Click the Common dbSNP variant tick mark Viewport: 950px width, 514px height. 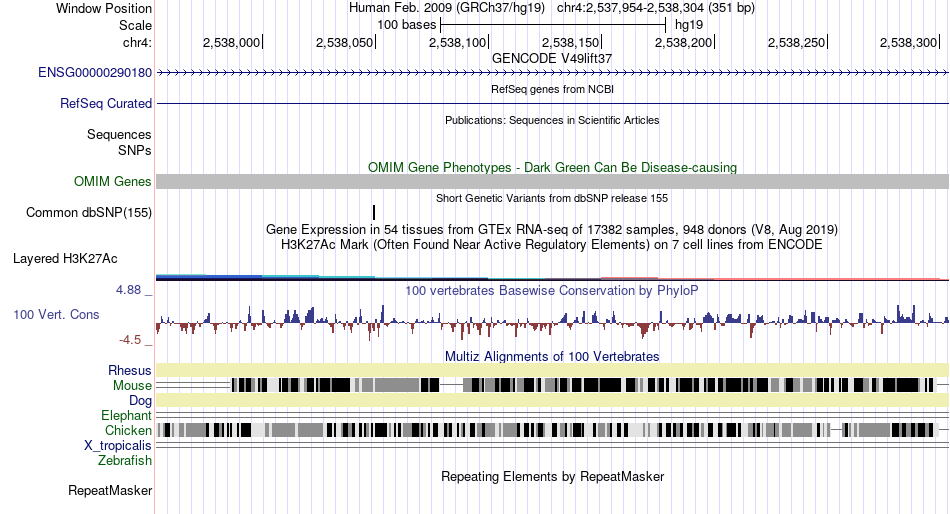click(374, 212)
